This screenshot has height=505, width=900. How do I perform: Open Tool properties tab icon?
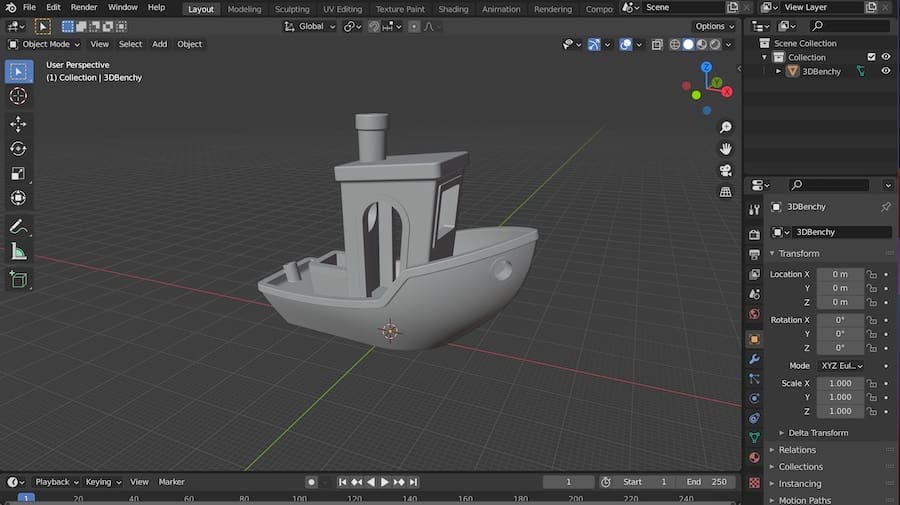coord(754,210)
